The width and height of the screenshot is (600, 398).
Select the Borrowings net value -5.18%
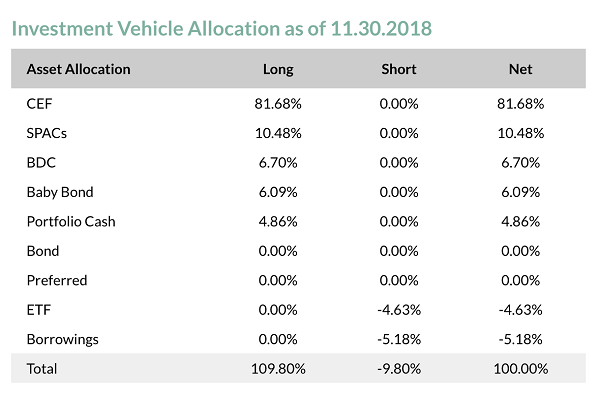520,339
